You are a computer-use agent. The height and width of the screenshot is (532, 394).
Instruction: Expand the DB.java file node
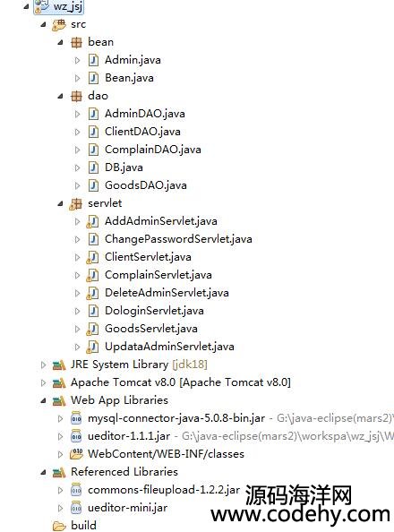pos(77,168)
